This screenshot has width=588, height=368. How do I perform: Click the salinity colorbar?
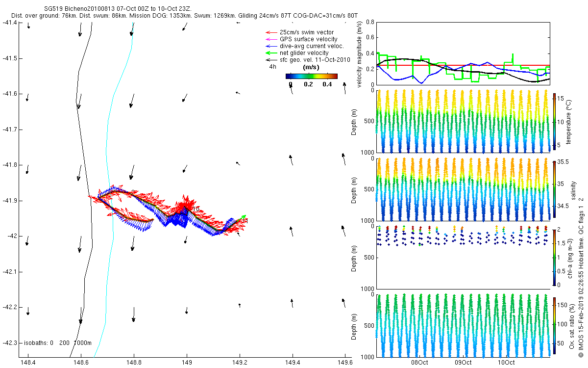pyautogui.click(x=555, y=188)
